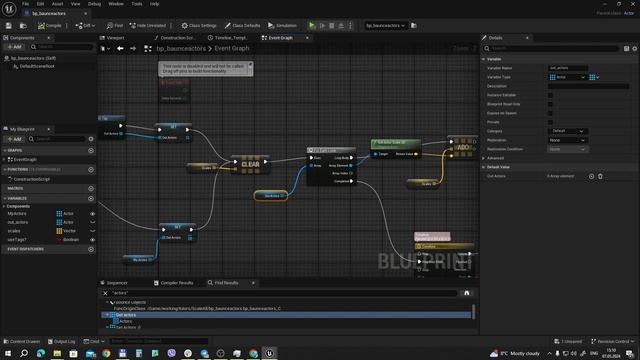Click the Unreal Engine logo icon
Viewport: 640px width, 360px height.
9,8
